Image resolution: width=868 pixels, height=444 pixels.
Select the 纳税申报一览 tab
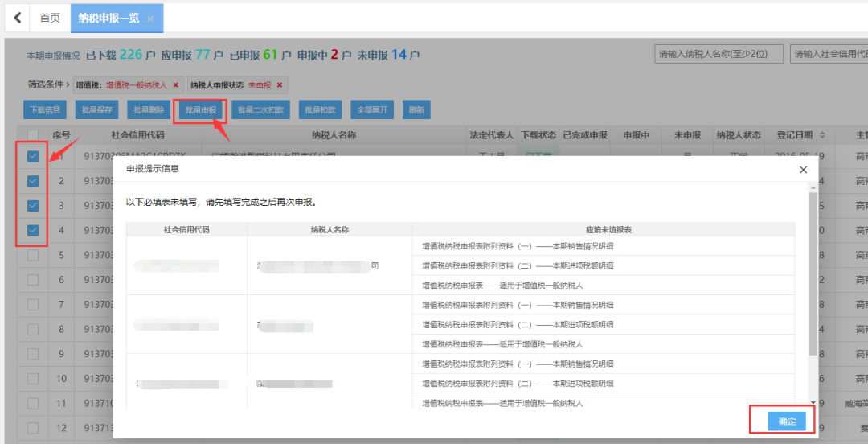[x=108, y=18]
